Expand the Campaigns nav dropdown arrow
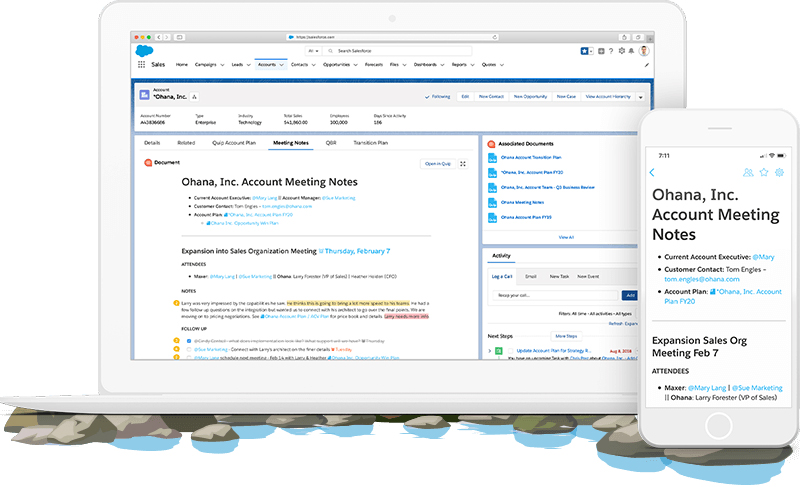This screenshot has width=800, height=487. tap(222, 65)
